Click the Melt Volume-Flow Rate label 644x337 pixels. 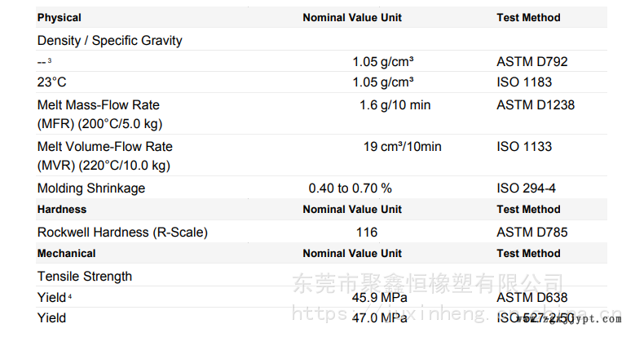pos(105,147)
